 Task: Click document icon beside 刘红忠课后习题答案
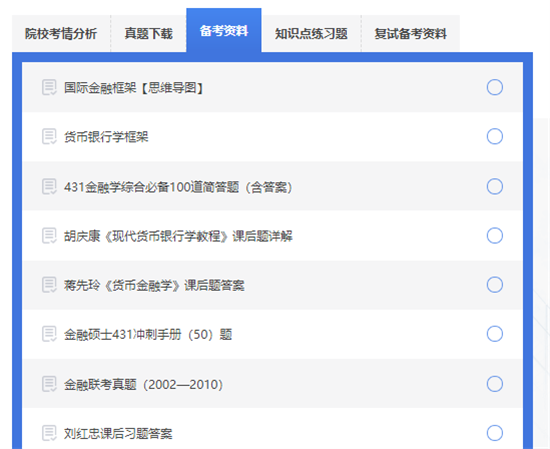point(49,433)
